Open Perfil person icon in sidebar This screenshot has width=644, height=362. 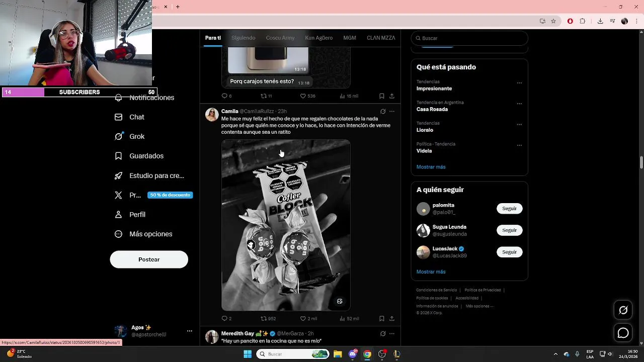tap(118, 215)
